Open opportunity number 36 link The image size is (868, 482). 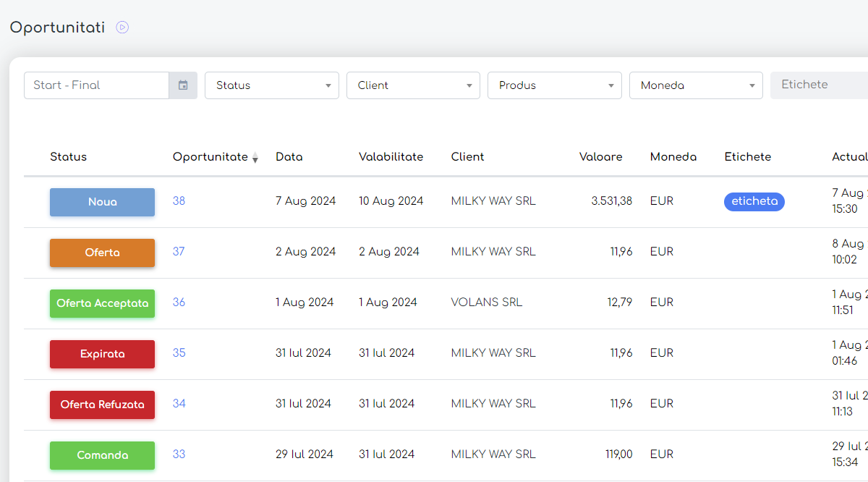coord(179,303)
